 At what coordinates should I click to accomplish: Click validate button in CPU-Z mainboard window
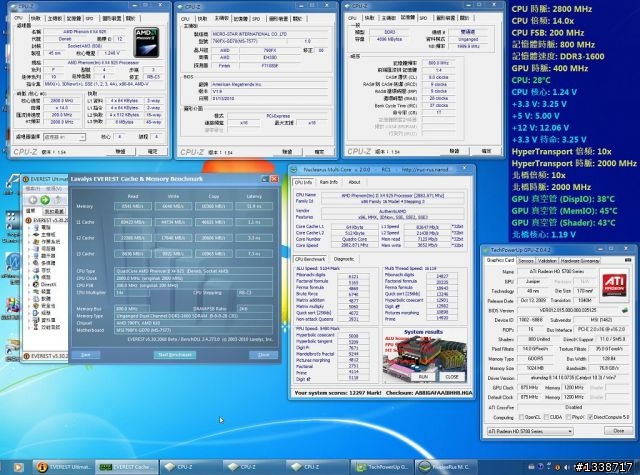[x=287, y=151]
